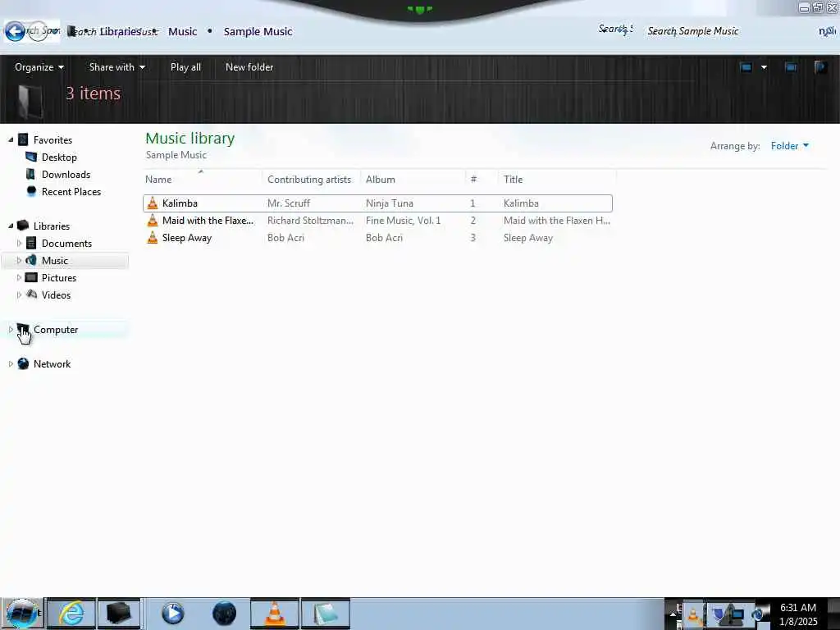The image size is (840, 630).
Task: Expand the Documents library node
Action: pyautogui.click(x=20, y=243)
